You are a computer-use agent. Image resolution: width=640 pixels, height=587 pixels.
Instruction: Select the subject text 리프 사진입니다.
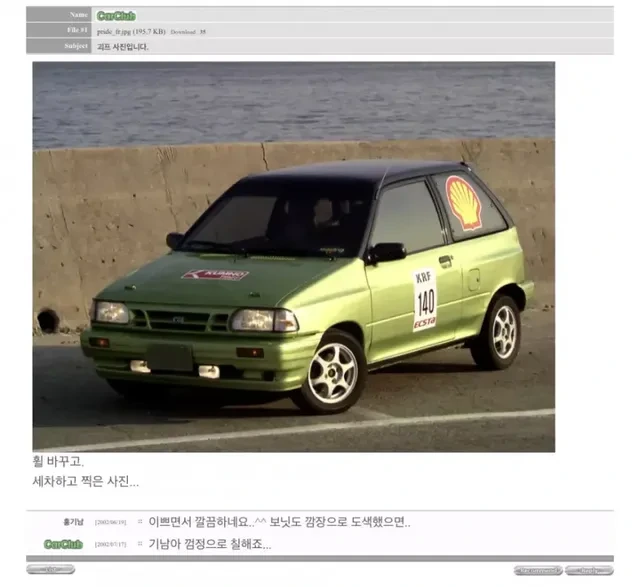[123, 47]
